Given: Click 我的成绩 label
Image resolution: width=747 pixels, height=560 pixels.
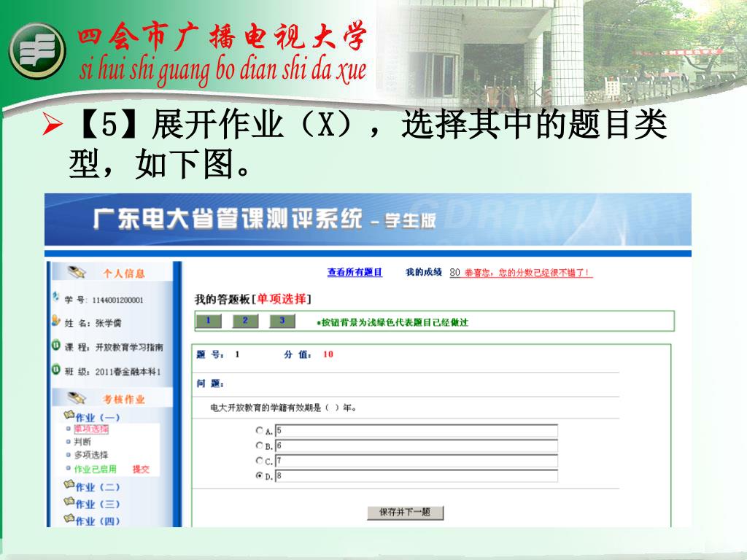Looking at the screenshot, I should pos(424,273).
